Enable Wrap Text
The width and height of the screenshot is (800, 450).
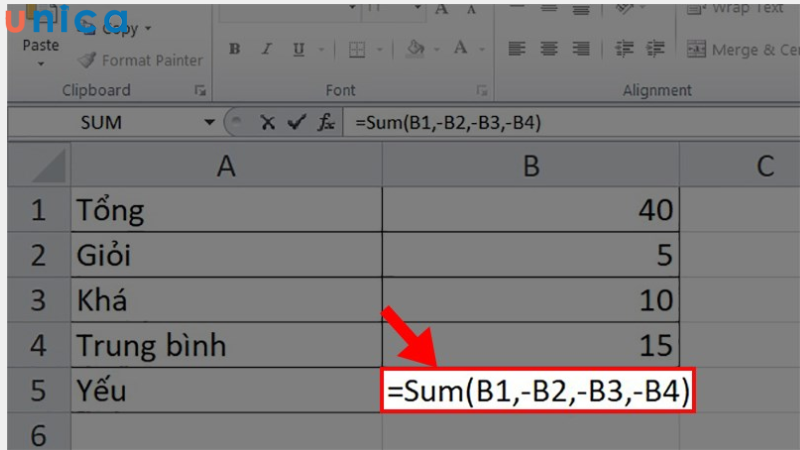(x=735, y=9)
